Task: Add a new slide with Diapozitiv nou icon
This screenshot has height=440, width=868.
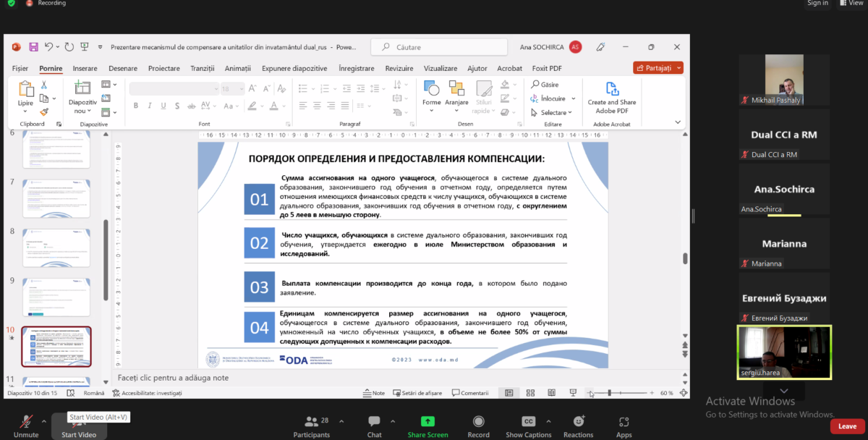Action: coord(82,89)
